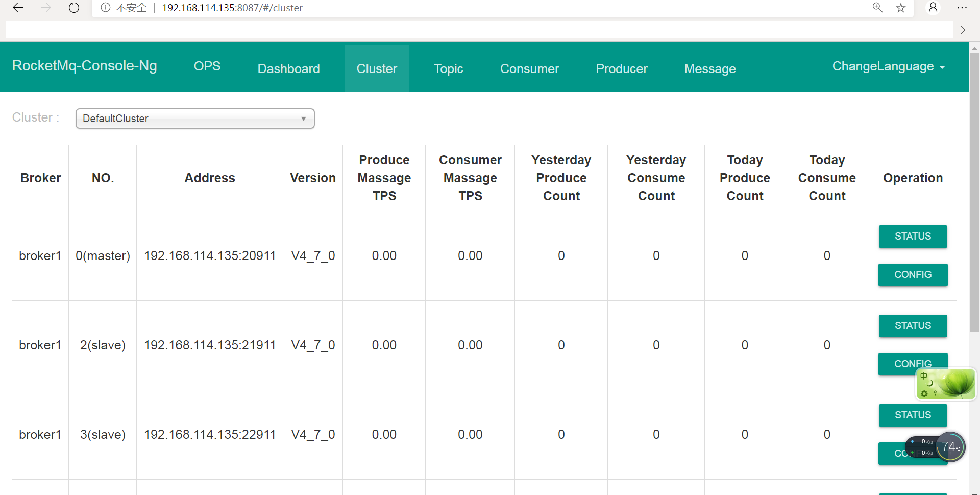Image resolution: width=980 pixels, height=495 pixels.
Task: Click the Version column header
Action: coord(313,178)
